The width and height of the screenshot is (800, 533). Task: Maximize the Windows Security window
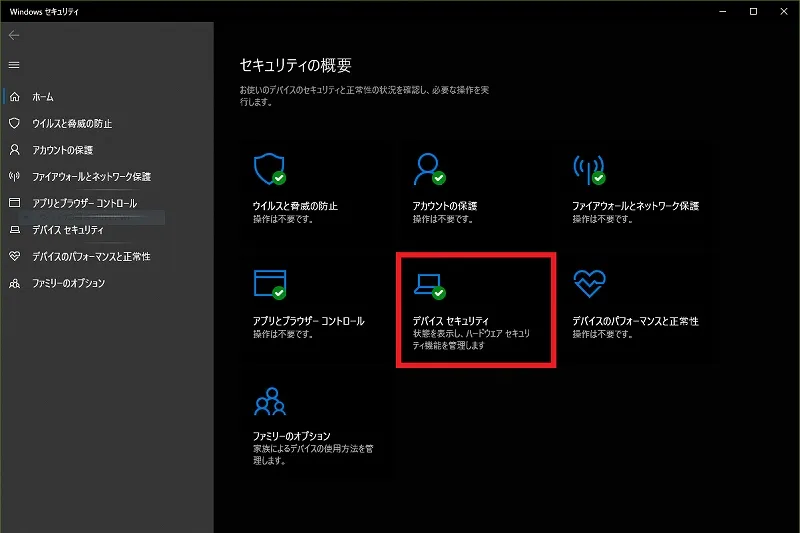(x=753, y=11)
